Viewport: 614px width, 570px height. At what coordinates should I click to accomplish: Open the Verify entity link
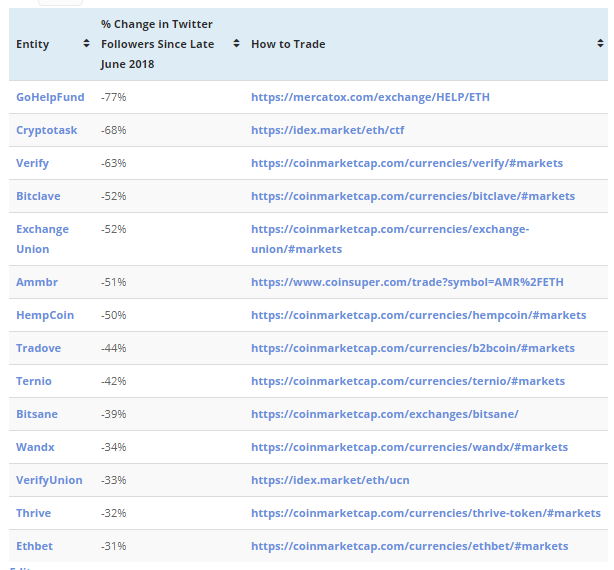[33, 163]
